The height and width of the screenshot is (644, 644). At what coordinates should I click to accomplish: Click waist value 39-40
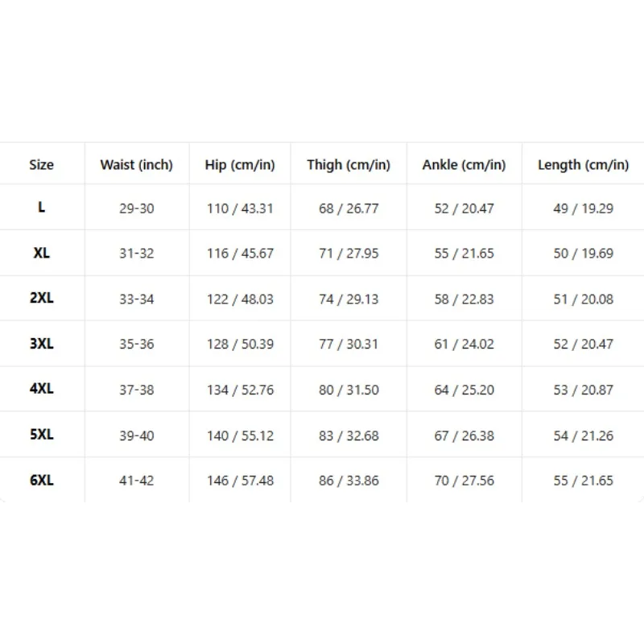click(137, 436)
